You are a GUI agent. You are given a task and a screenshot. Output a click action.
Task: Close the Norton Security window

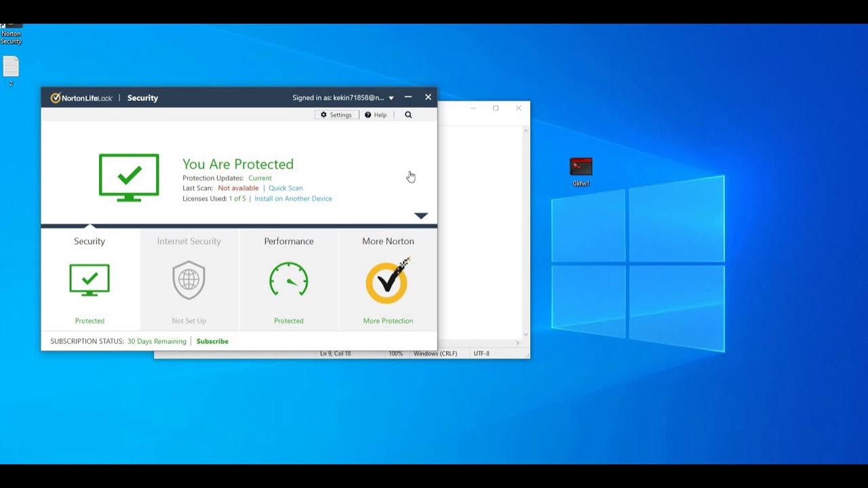[428, 98]
